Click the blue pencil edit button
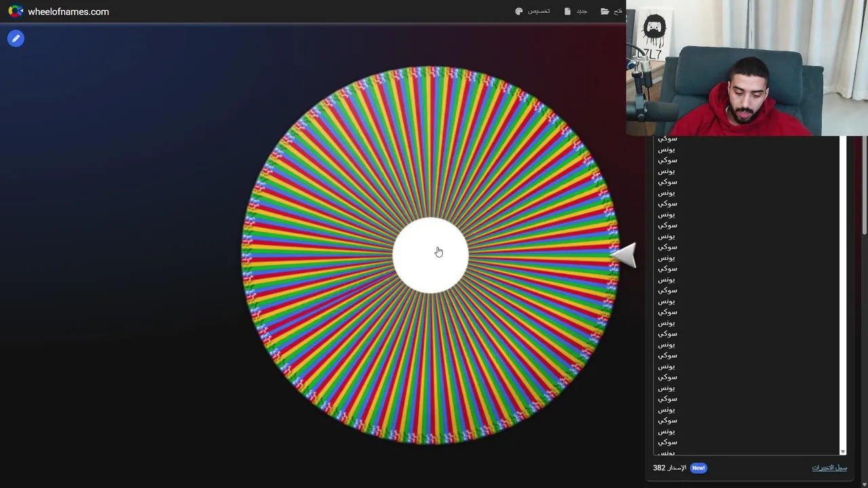 [x=16, y=39]
